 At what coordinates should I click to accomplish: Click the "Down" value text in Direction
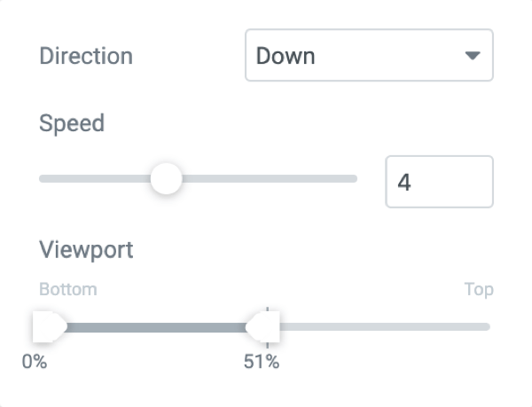[286, 56]
